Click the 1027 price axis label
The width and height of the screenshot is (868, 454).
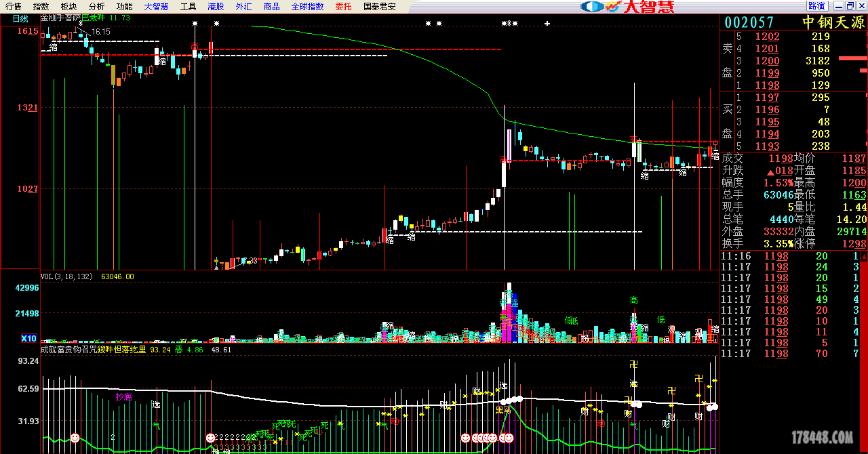tap(28, 189)
